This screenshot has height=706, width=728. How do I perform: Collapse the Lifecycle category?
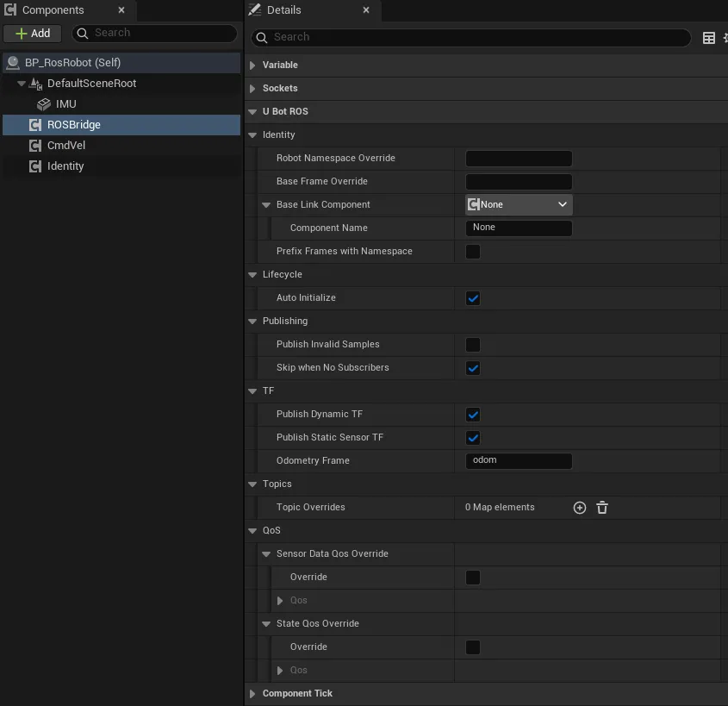tap(252, 274)
